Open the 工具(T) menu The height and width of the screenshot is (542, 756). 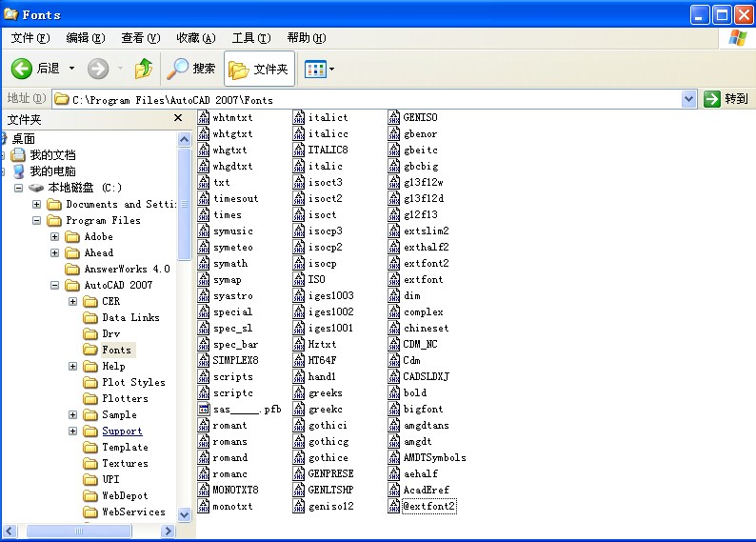tap(251, 37)
